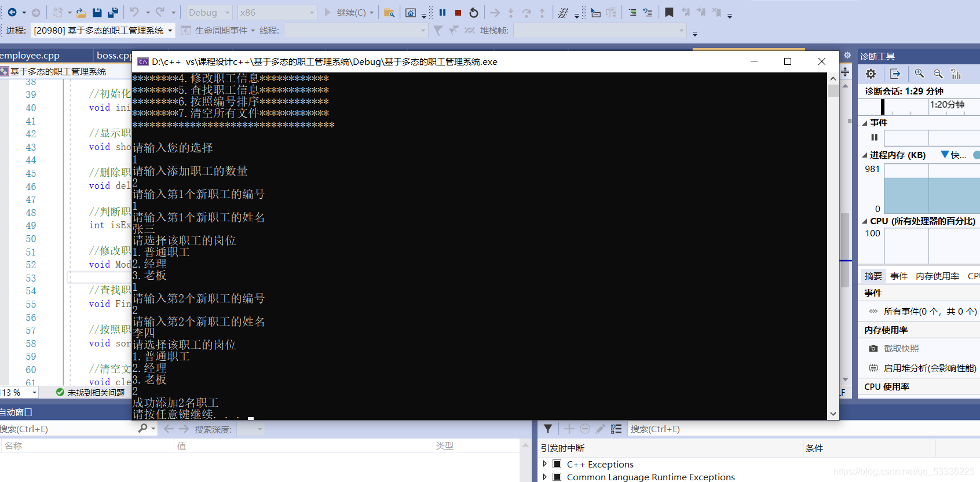Viewport: 980px width, 482px height.
Task: Switch to the employee.cpp tab
Action: (x=30, y=55)
